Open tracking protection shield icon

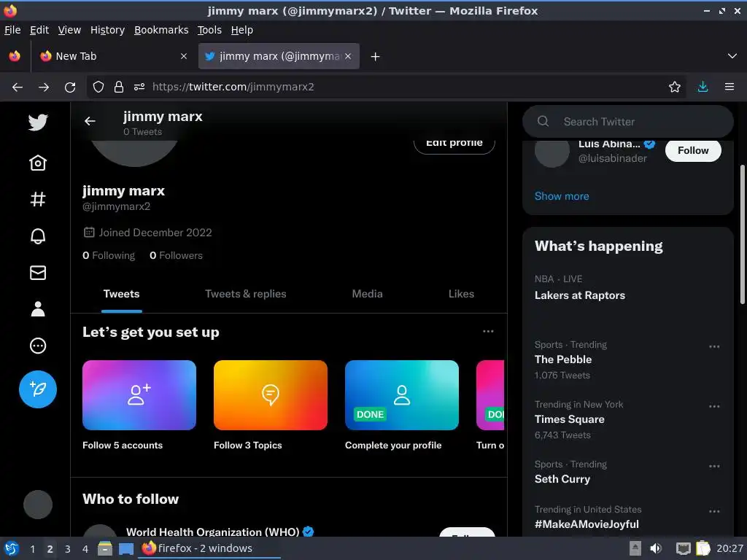click(98, 87)
